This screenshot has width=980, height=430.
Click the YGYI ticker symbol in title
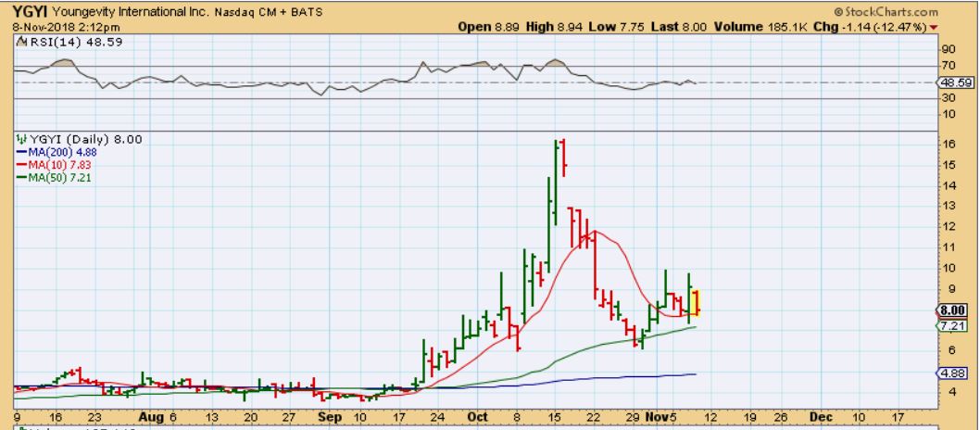(31, 12)
